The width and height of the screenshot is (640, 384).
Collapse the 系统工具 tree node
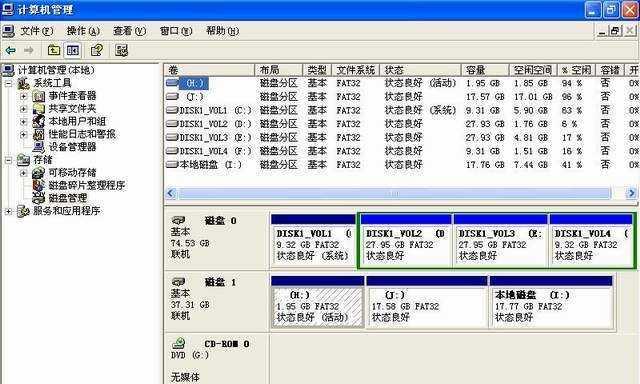(8, 83)
